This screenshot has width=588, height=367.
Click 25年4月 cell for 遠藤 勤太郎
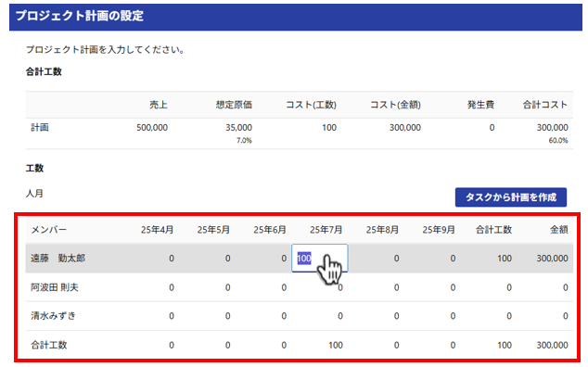(x=172, y=259)
